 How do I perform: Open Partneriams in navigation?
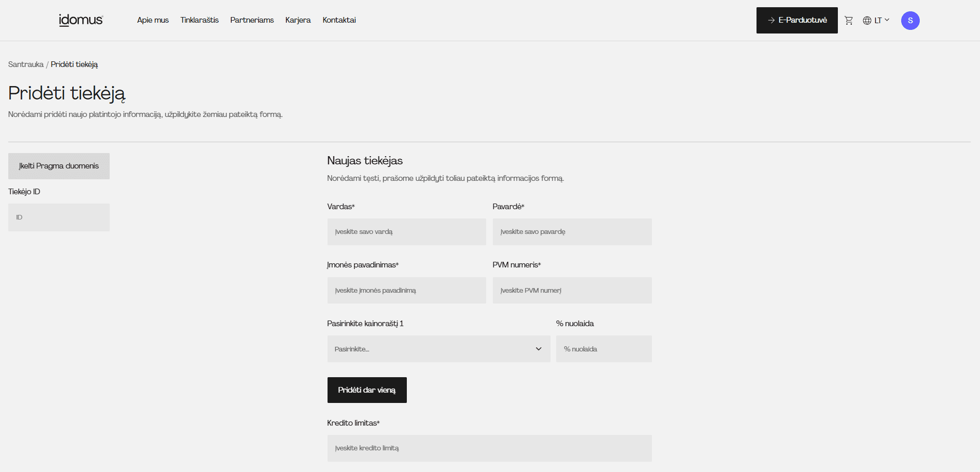point(252,20)
